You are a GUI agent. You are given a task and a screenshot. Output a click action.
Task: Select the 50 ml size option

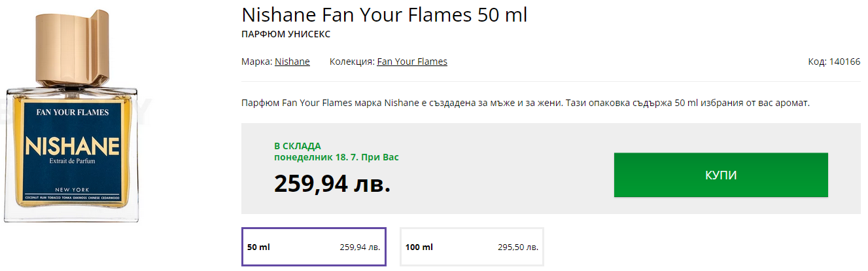click(x=314, y=247)
